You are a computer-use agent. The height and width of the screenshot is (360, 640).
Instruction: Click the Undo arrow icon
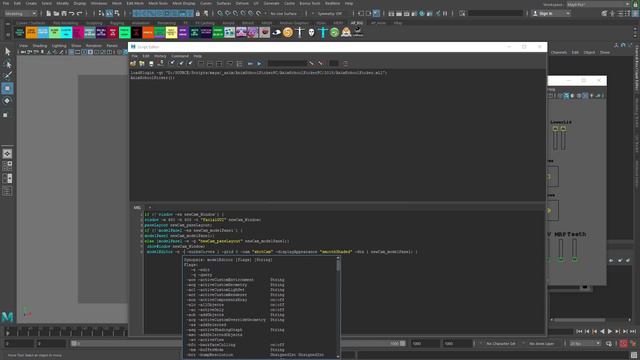point(71,13)
